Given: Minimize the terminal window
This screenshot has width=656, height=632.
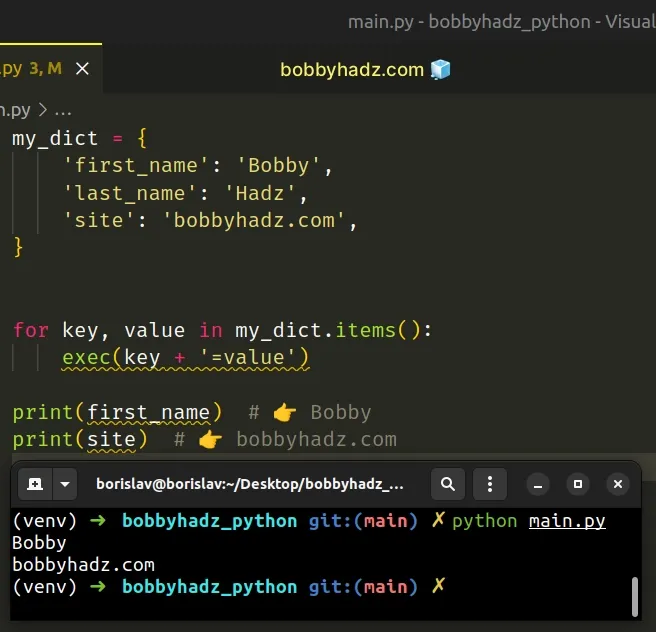Looking at the screenshot, I should (x=538, y=484).
